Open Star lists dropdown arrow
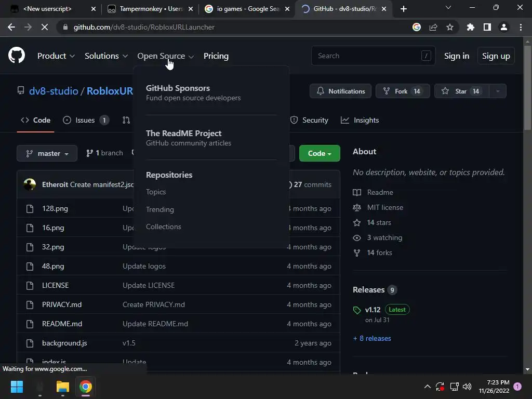The width and height of the screenshot is (532, 399). point(498,91)
